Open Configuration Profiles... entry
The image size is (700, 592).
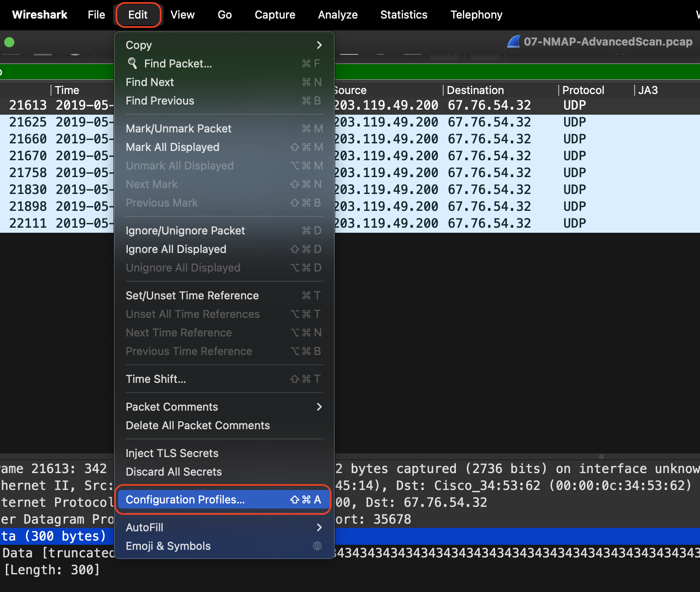[223, 500]
